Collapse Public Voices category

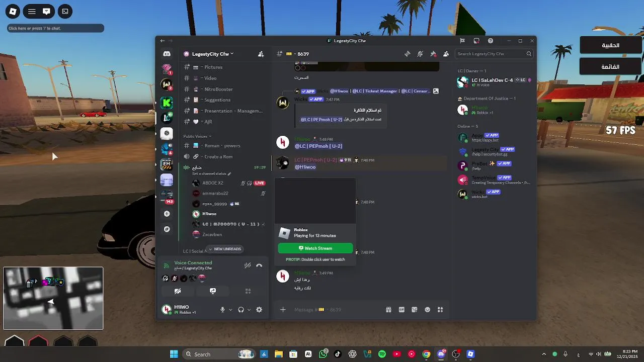point(197,136)
